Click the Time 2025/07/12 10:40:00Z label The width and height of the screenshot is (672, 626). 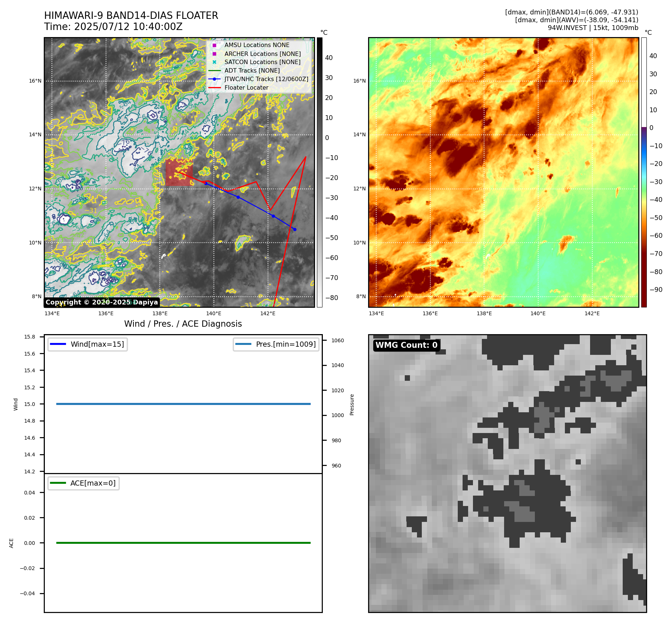(x=113, y=27)
